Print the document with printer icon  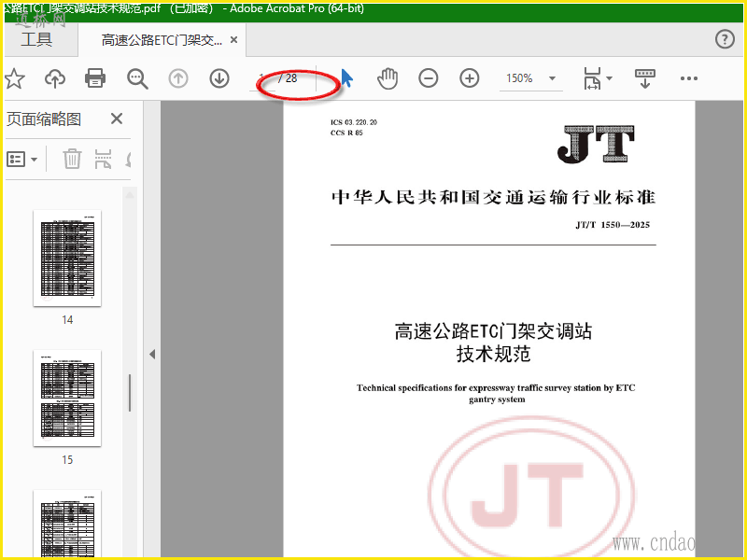click(95, 78)
